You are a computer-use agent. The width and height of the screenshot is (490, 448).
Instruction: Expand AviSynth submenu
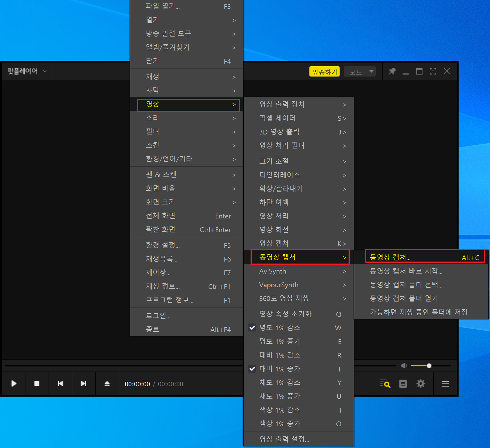pyautogui.click(x=299, y=271)
